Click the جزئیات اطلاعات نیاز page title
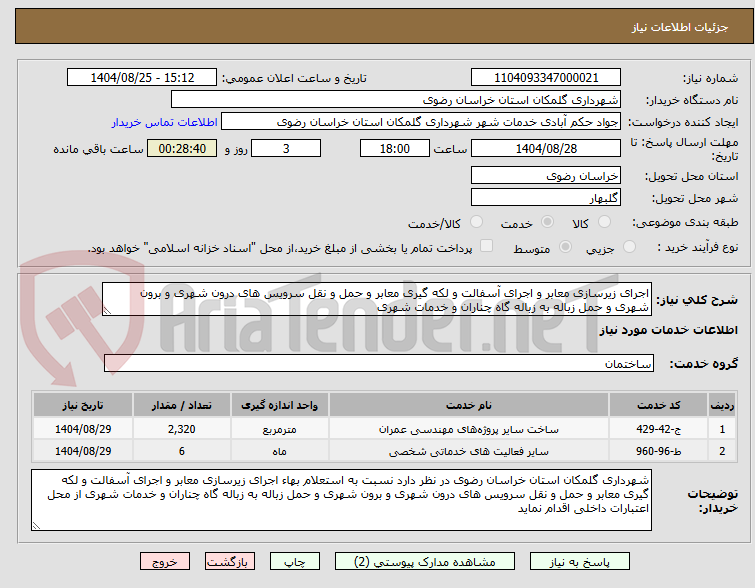Image resolution: width=755 pixels, height=588 pixels. 680,27
